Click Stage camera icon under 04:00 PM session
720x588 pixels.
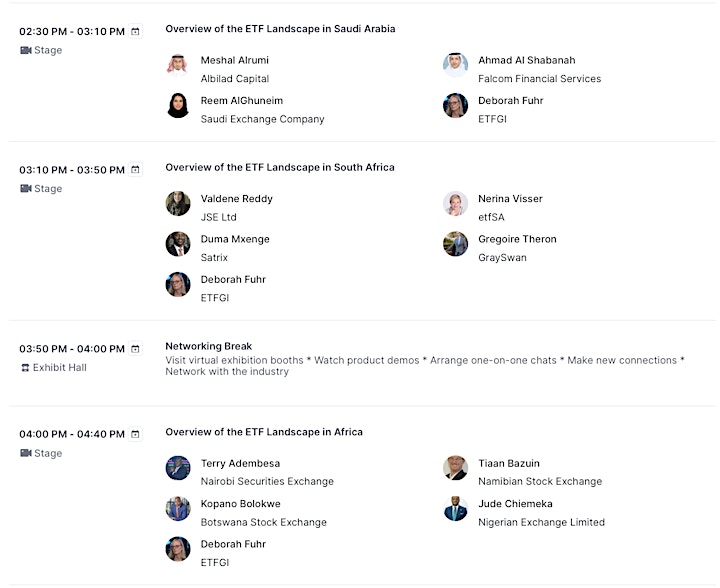click(26, 453)
